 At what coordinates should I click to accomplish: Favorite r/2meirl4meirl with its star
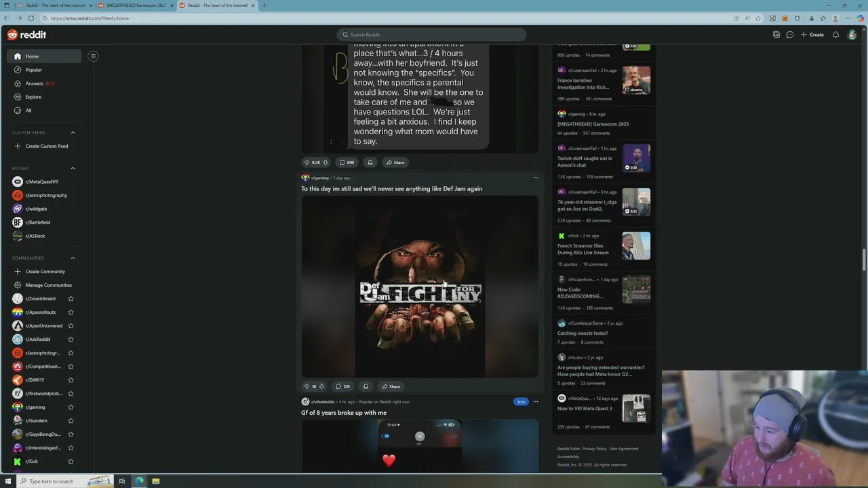[71, 298]
